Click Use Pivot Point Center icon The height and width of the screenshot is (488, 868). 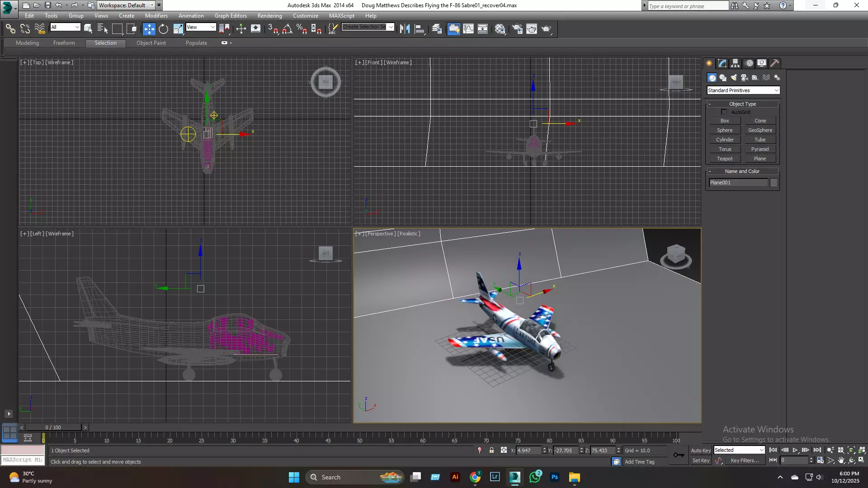pyautogui.click(x=224, y=29)
